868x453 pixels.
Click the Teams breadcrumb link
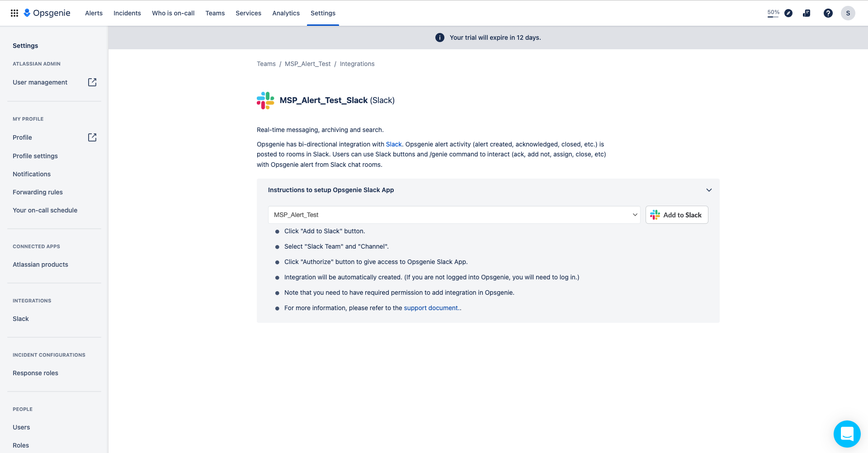266,64
